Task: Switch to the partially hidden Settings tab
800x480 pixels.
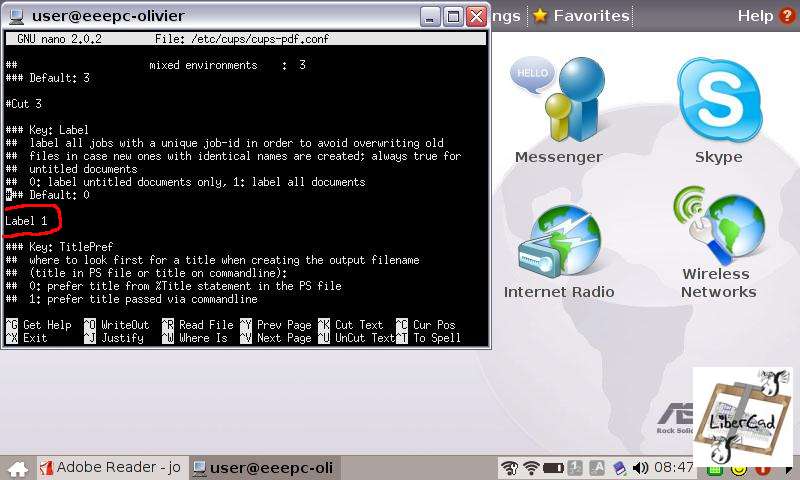Action: [505, 16]
